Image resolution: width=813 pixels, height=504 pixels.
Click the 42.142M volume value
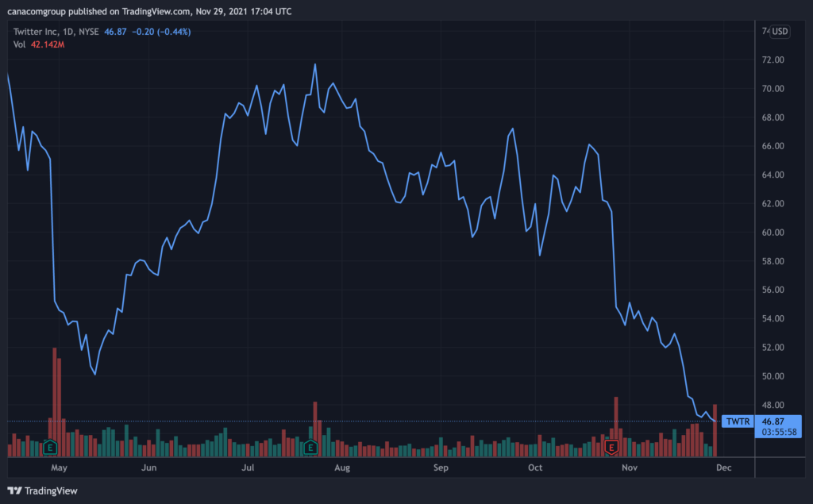pos(48,44)
